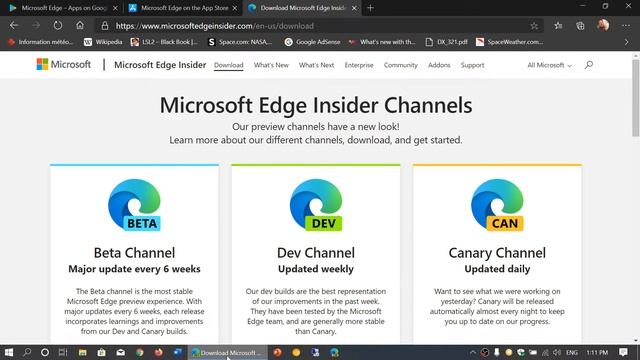The height and width of the screenshot is (360, 640).
Task: Go to Microsoft Edge Insider home link
Action: click(x=160, y=65)
